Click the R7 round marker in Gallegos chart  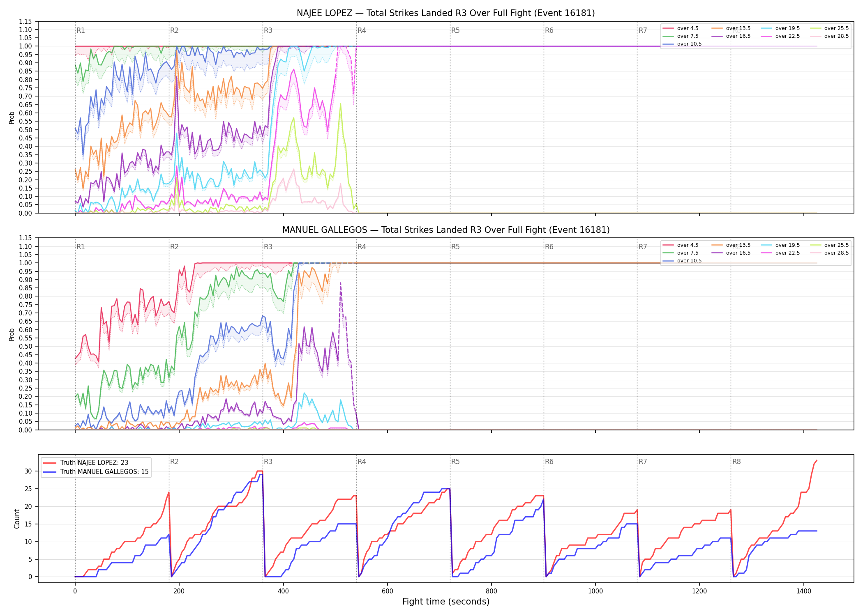(643, 247)
